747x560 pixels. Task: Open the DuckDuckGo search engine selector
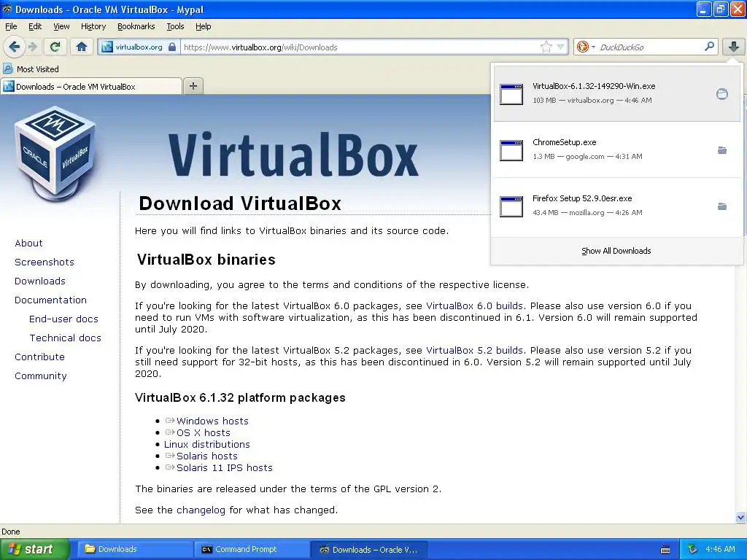[586, 47]
